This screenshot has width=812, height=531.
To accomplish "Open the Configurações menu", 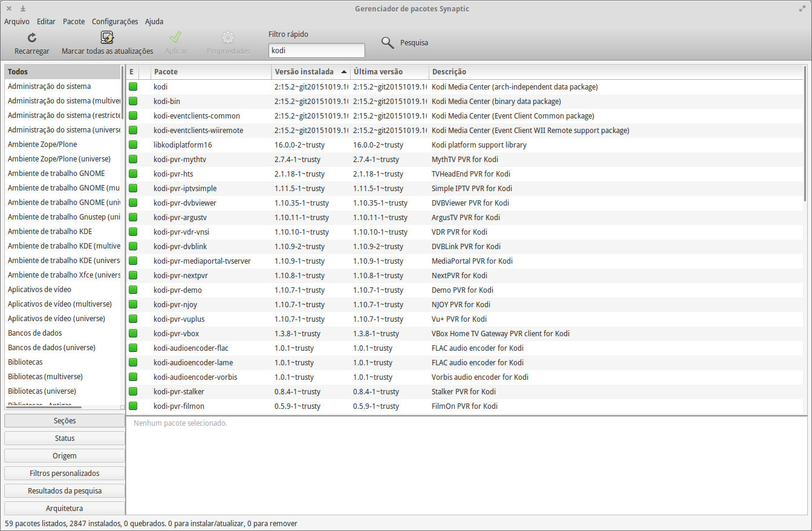I will (x=115, y=21).
